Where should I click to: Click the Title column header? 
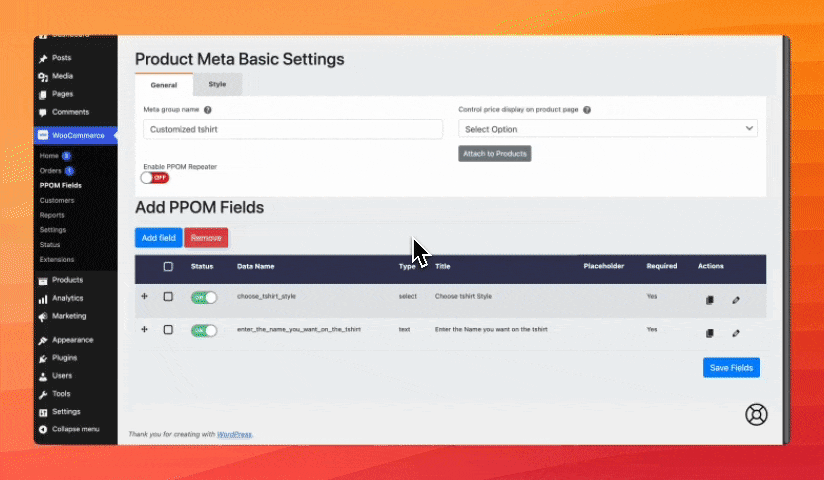pos(442,267)
